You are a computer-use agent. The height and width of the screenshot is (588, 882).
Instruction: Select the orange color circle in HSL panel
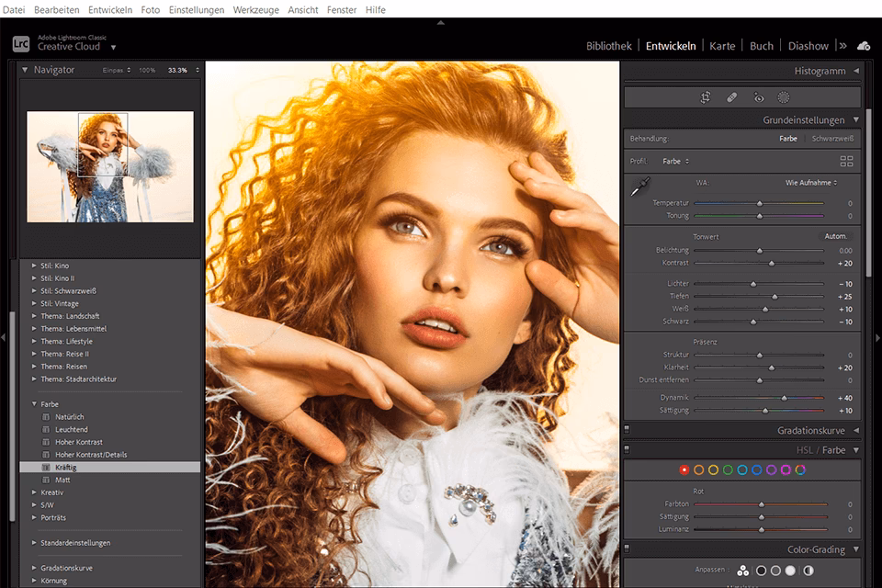click(699, 470)
